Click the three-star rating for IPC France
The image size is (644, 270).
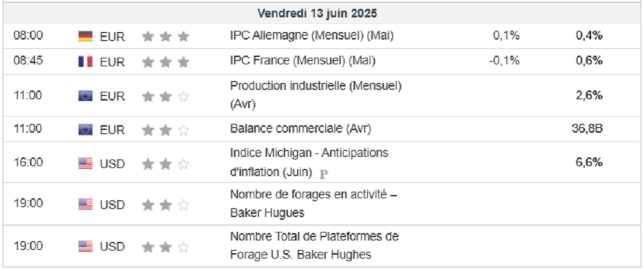point(166,62)
